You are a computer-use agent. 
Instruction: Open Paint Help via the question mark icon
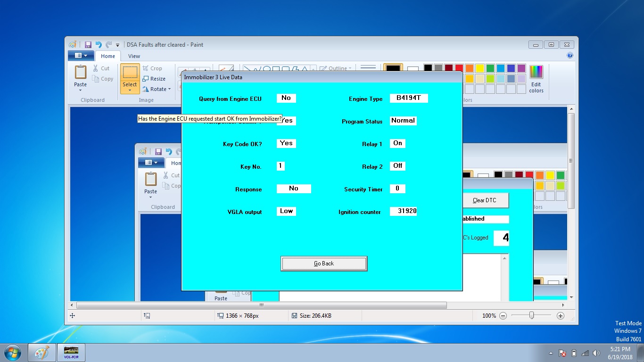click(570, 56)
